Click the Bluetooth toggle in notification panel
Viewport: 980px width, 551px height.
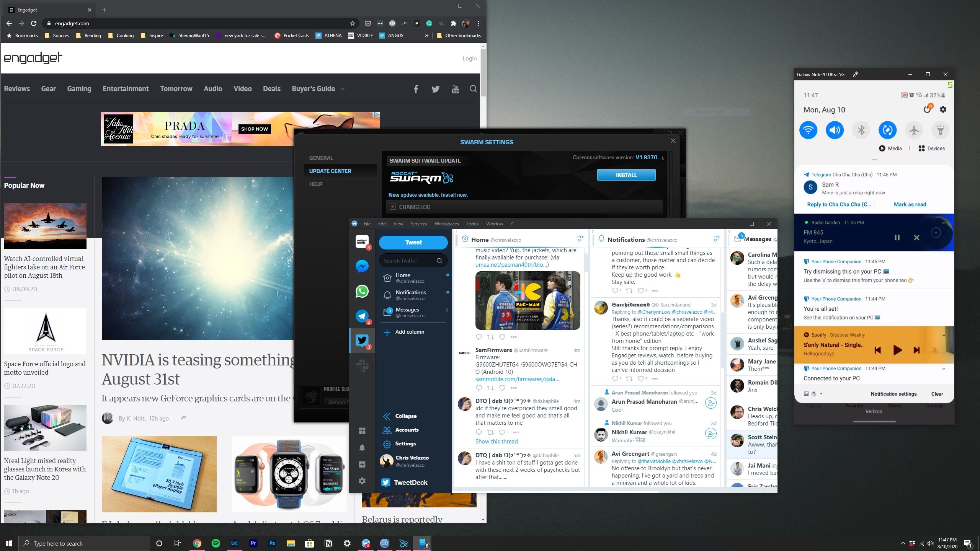coord(861,130)
